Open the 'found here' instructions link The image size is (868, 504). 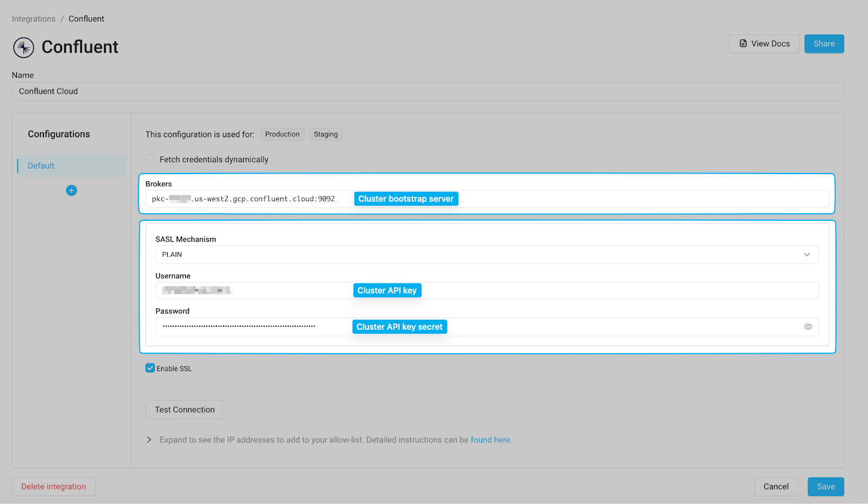(x=490, y=440)
